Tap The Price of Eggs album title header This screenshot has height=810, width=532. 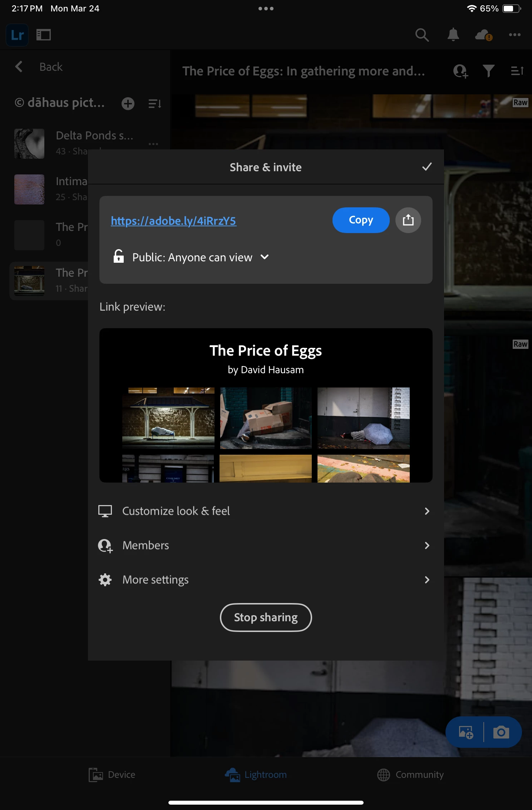coord(304,71)
